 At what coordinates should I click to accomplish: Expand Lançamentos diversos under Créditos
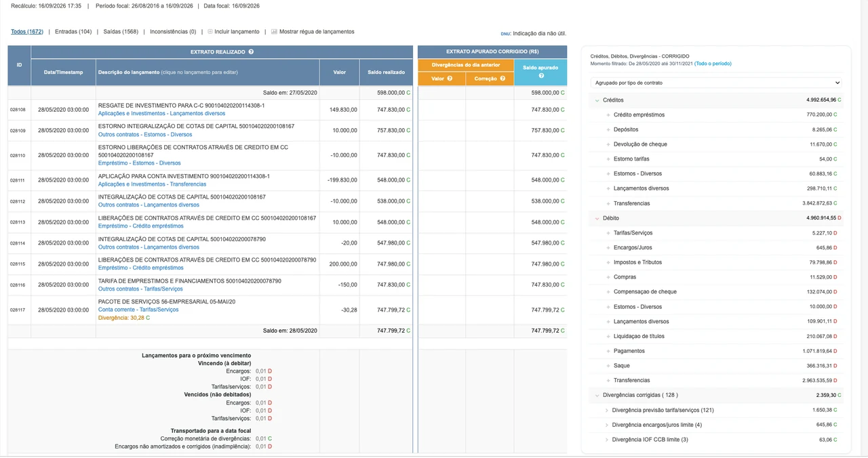608,188
